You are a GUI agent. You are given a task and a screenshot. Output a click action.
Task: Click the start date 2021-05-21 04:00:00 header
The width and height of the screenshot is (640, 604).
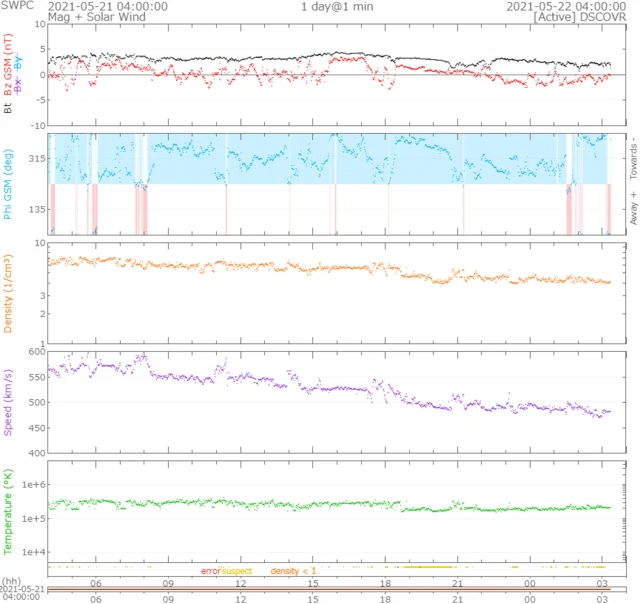[x=108, y=6]
